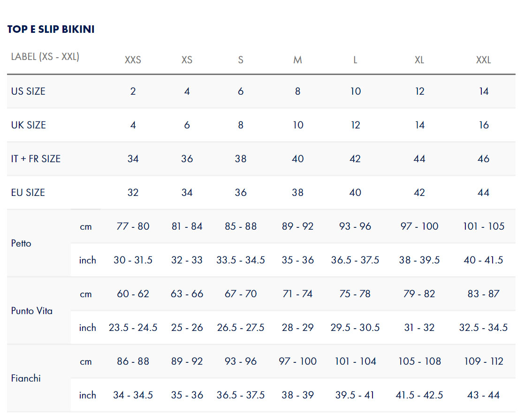Click the Petto measurement label
The height and width of the screenshot is (420, 524).
coord(21,243)
